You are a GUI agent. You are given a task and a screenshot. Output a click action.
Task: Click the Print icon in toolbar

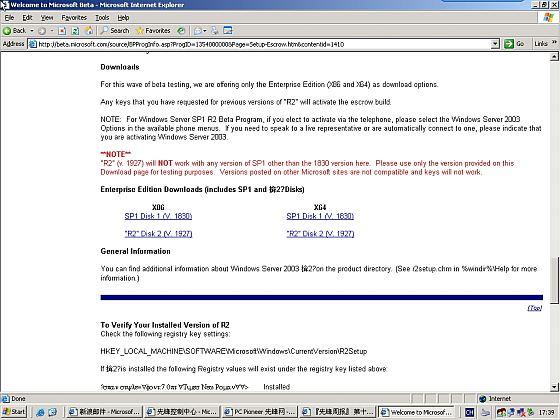point(215,31)
